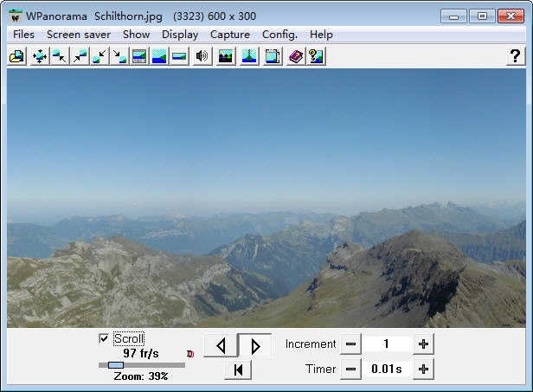
Task: Open the Config. menu
Action: click(279, 35)
